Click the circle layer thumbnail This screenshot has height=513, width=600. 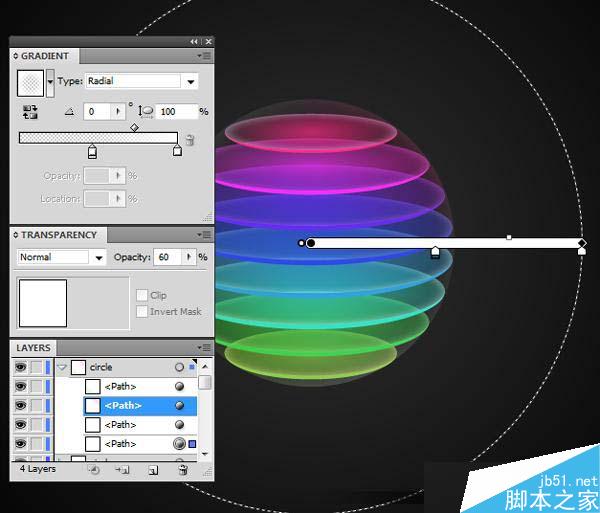pos(78,367)
